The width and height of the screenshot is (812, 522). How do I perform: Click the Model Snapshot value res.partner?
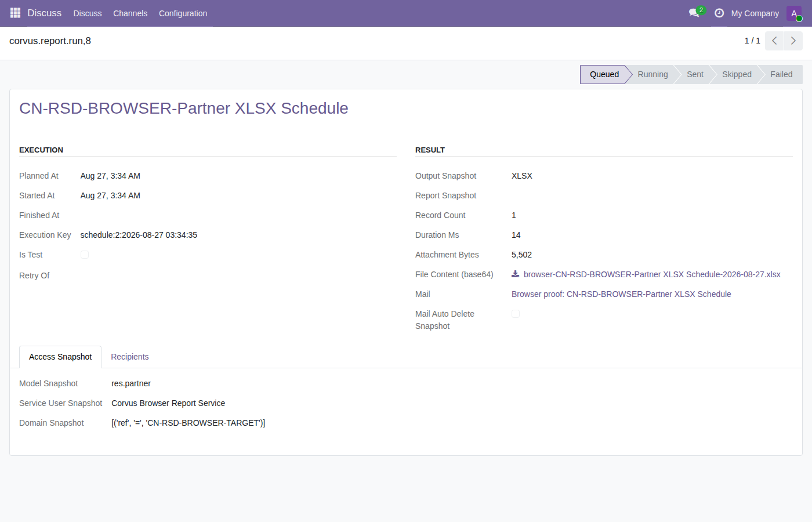(x=131, y=383)
